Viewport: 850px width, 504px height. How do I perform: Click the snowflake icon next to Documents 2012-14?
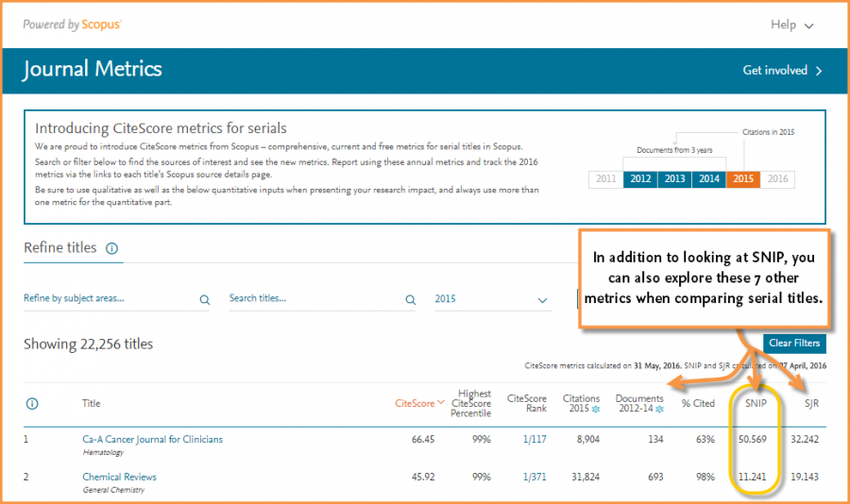(x=659, y=410)
